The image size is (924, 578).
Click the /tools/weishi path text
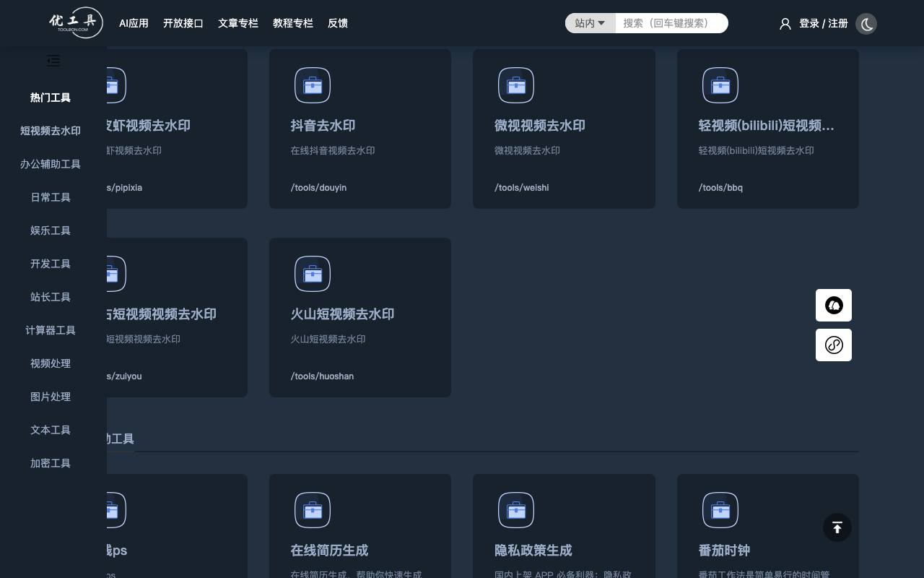point(522,188)
